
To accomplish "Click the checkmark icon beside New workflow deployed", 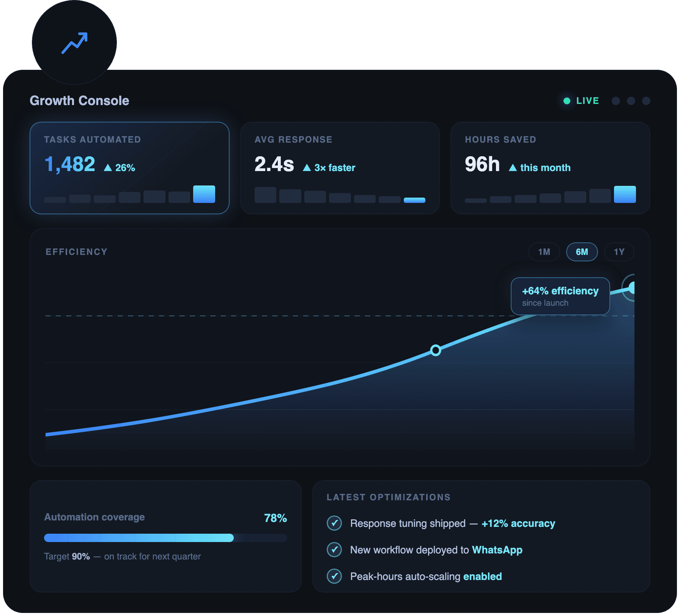I will click(334, 550).
